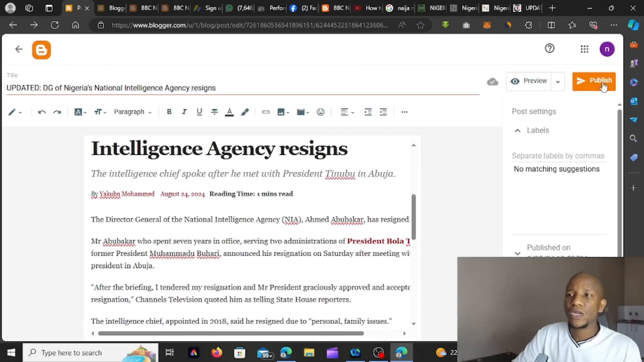Click the post Title field
Viewport: 644px width, 362px height.
click(x=243, y=88)
